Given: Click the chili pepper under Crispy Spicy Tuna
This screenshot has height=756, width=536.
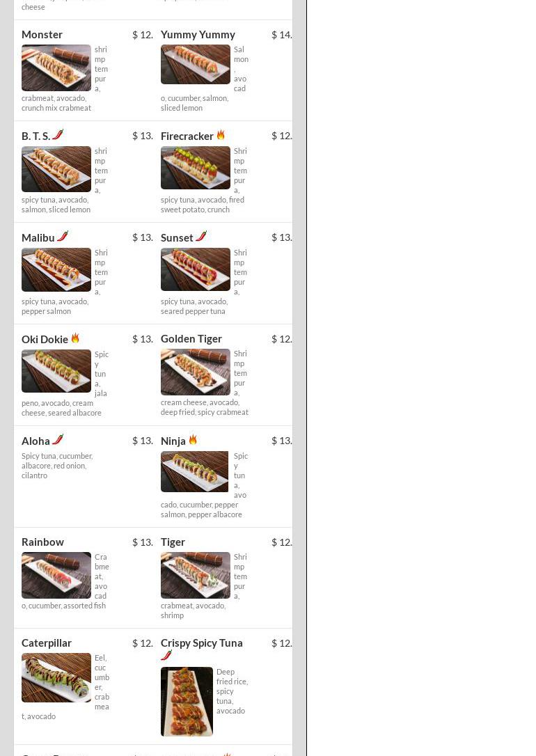Looking at the screenshot, I should pyautogui.click(x=166, y=655).
